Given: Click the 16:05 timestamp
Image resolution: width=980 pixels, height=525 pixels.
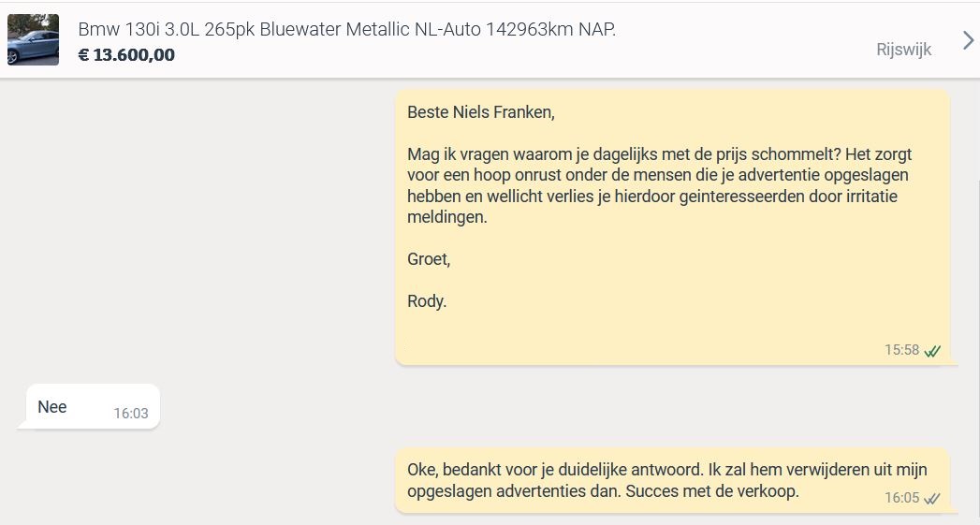Looking at the screenshot, I should pos(902,498).
